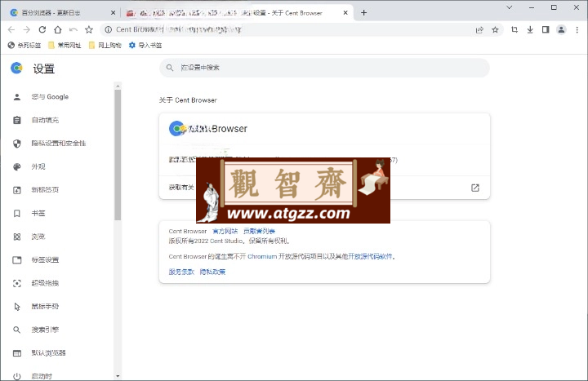Click the person icon next to 您与 Google
Viewport: 588px width, 381px height.
click(x=17, y=97)
